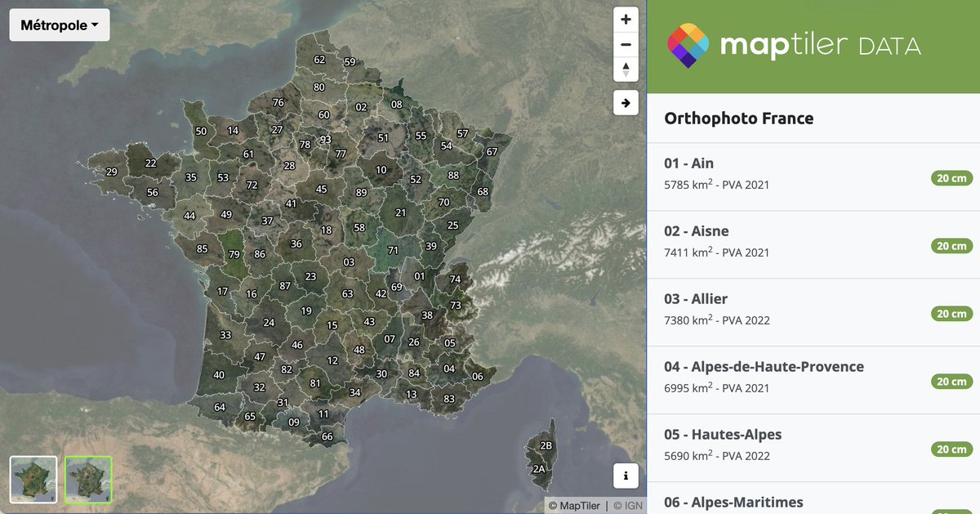Select department 71 on the map
Screen dimensions: 980x514
tap(393, 250)
